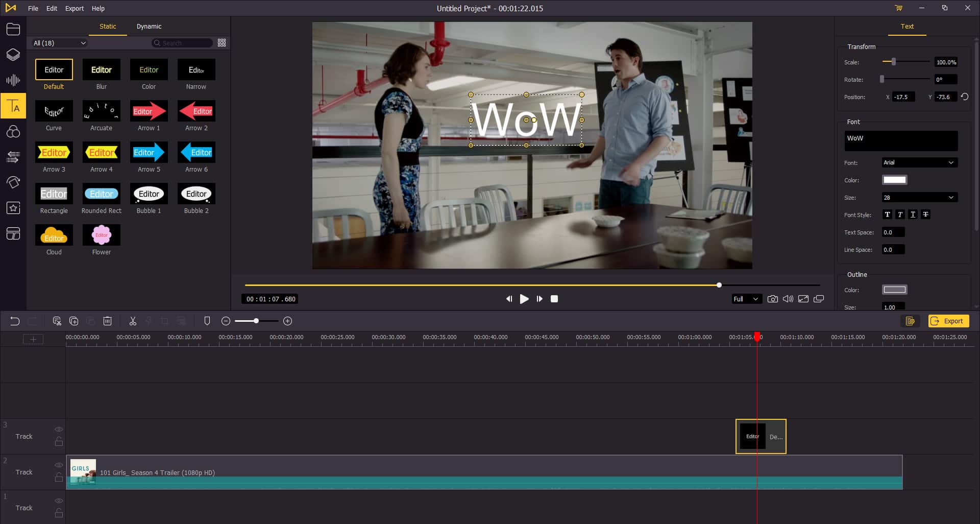Open the Audio sidebar panel

coord(13,80)
